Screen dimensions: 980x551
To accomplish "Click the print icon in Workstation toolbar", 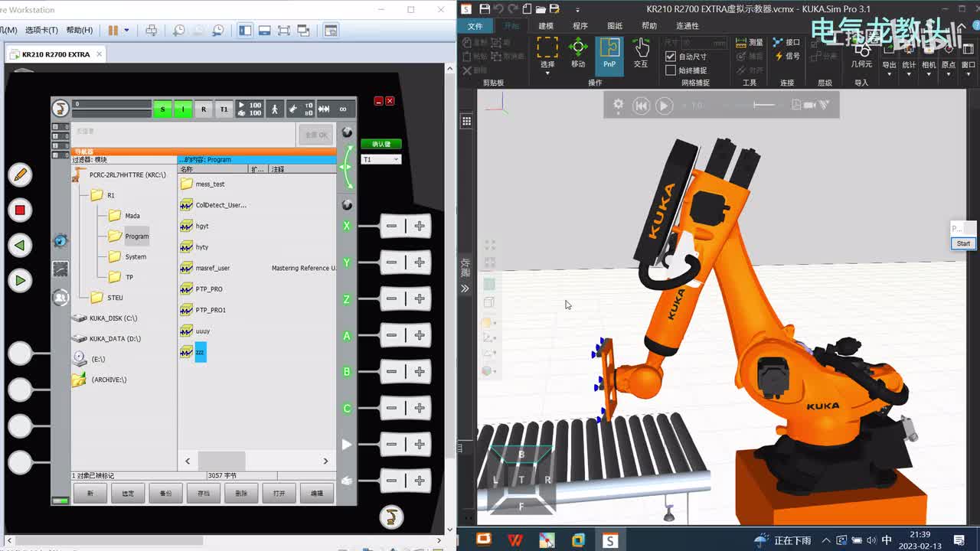I will [x=152, y=31].
